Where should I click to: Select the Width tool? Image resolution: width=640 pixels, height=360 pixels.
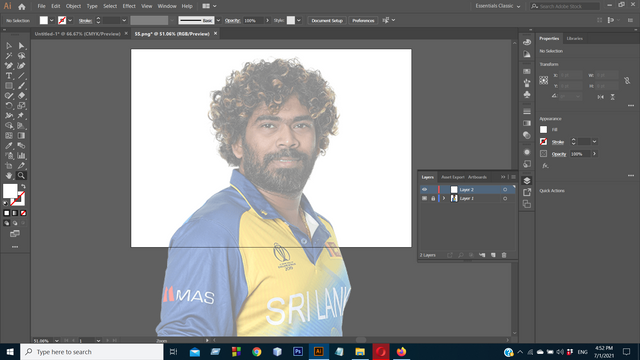(9, 116)
